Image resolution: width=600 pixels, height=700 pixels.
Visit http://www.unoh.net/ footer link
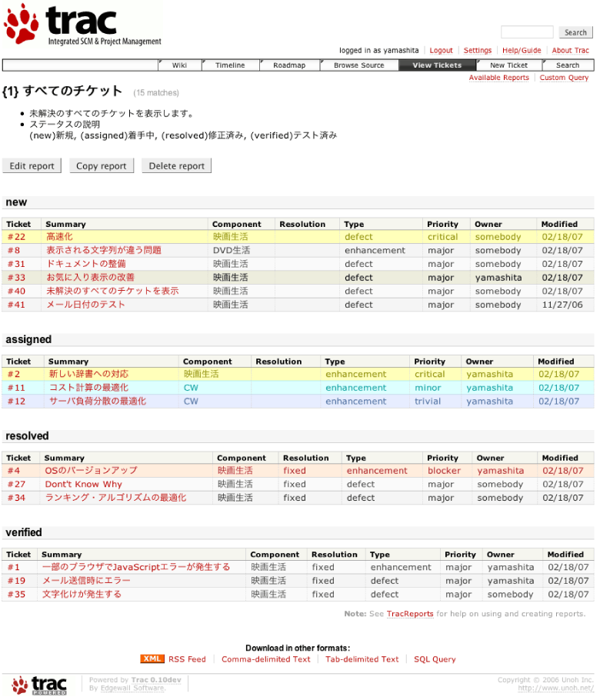click(555, 688)
